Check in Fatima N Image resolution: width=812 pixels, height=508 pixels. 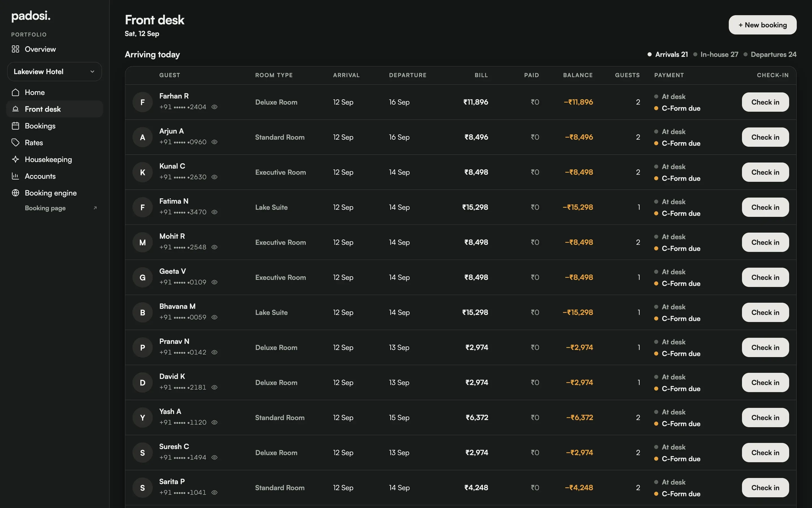(765, 207)
